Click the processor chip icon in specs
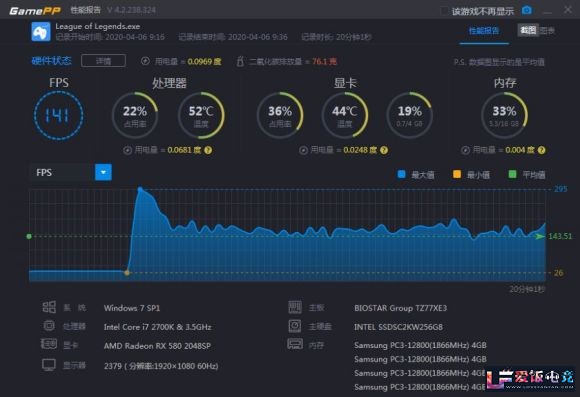 (x=49, y=326)
